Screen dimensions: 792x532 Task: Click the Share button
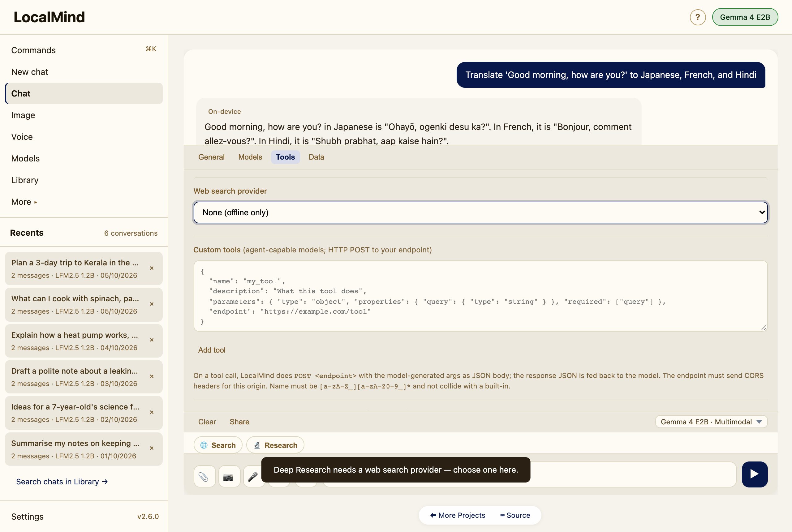click(x=239, y=422)
